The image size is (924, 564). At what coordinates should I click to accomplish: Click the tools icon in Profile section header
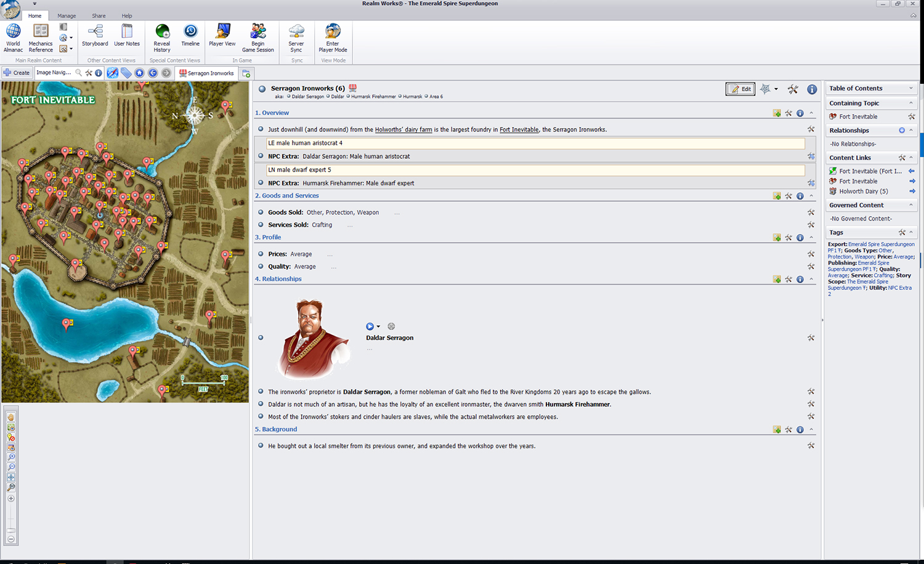pos(788,238)
